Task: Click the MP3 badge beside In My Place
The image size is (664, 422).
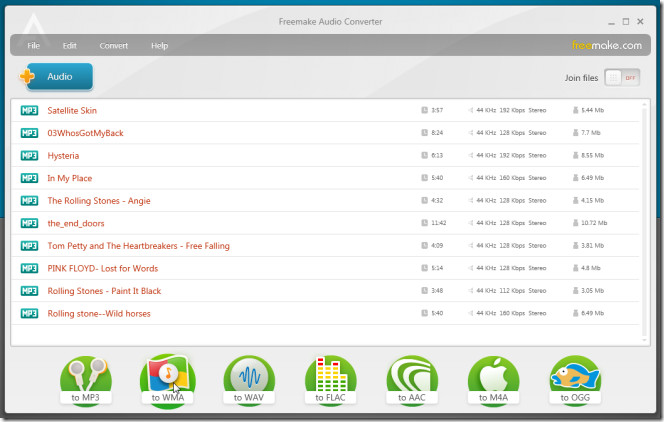Action: click(29, 178)
